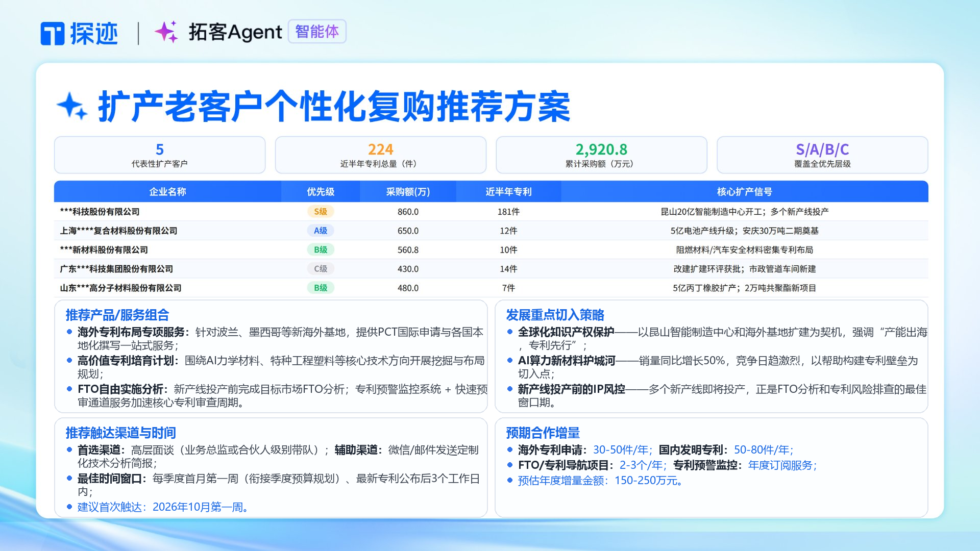Click the AI算力新材料护城河 bullet label

pos(567,361)
